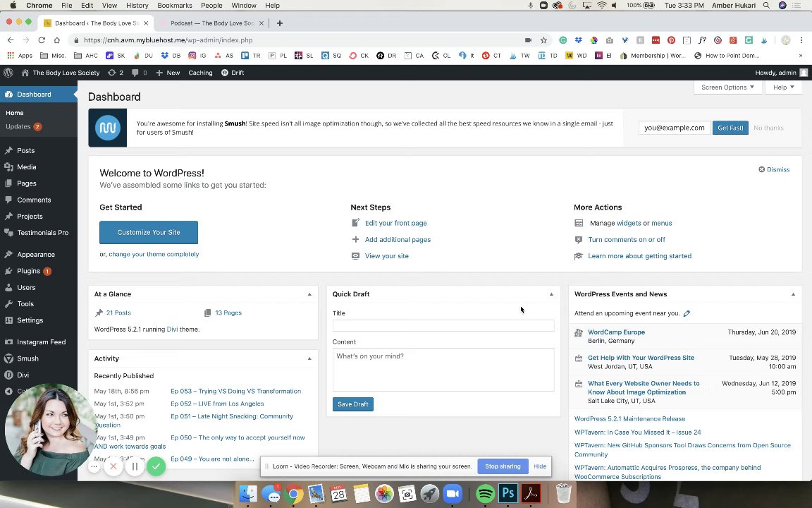Open Spotify from the Dock
Viewport: 812px width, 508px height.
pos(485,494)
